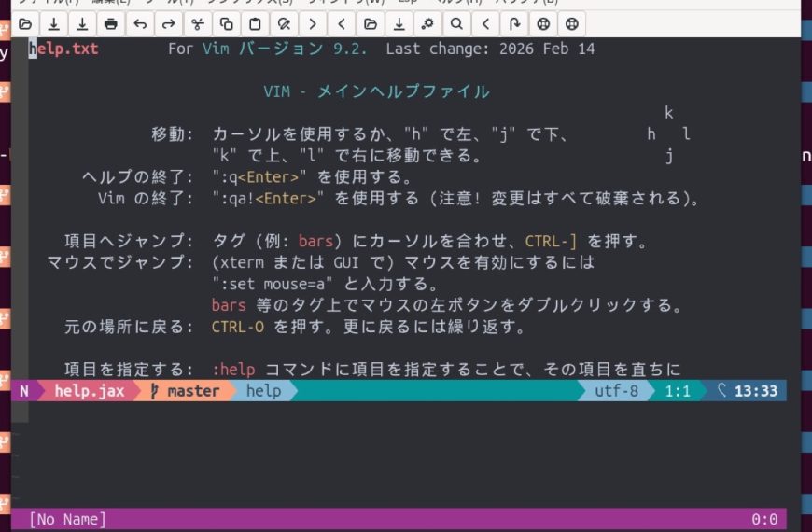Redo the change with the toolbar arrow
This screenshot has height=532, width=812.
coord(168,24)
